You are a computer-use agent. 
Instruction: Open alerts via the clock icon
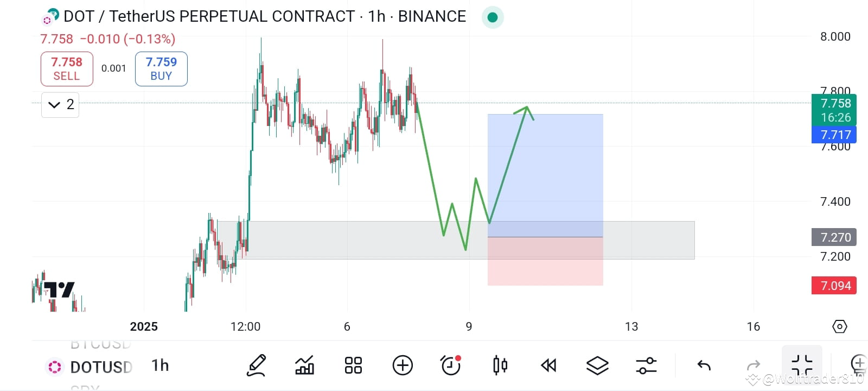coord(450,365)
